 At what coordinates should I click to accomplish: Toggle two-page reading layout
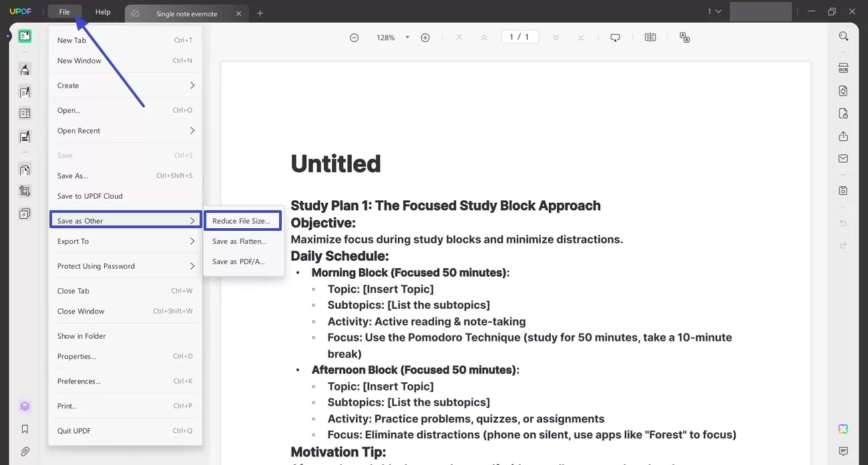(650, 37)
